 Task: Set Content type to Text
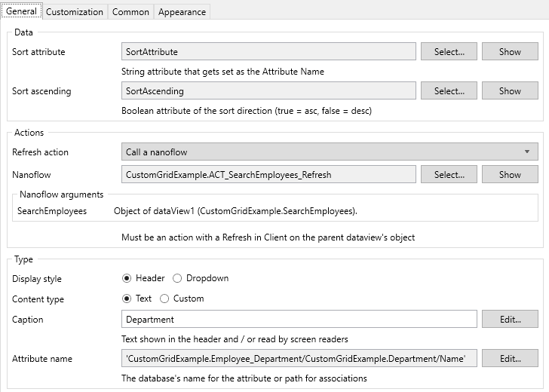coord(127,299)
